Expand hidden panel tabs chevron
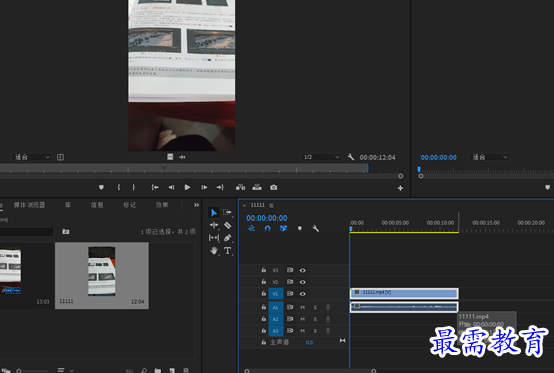554x373 pixels. pyautogui.click(x=196, y=205)
